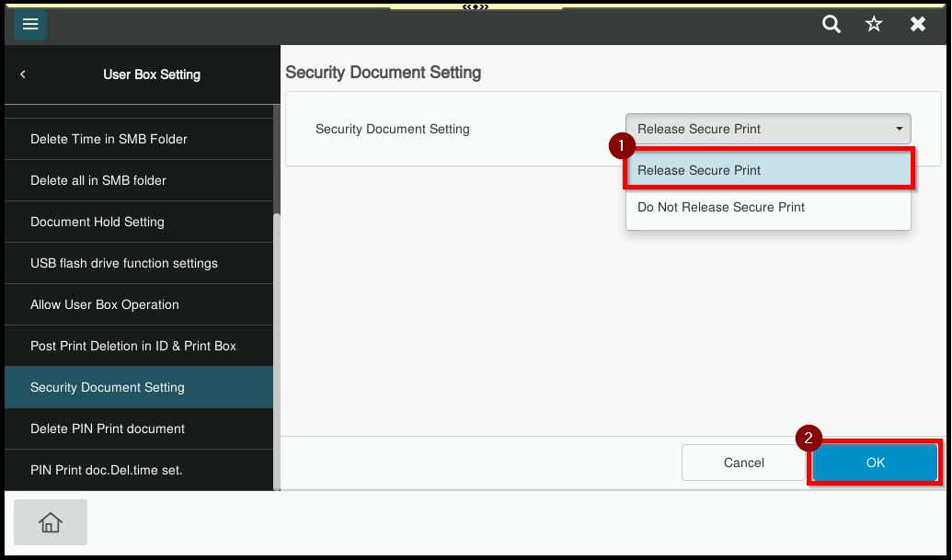This screenshot has width=952, height=560.
Task: Click the star favorites icon
Action: point(874,25)
